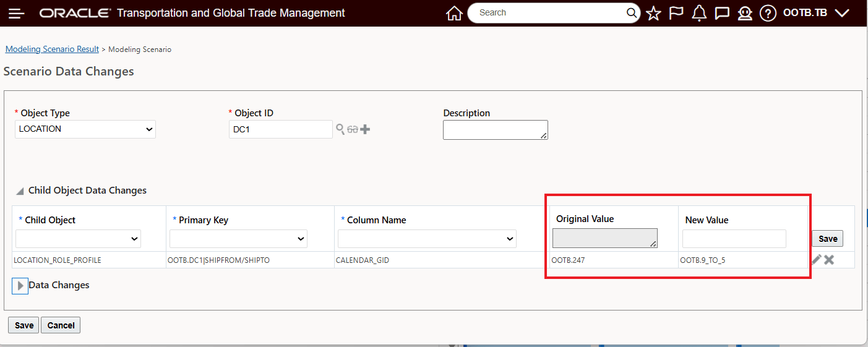Open the Column Name dropdown
Image resolution: width=868 pixels, height=347 pixels.
click(x=427, y=239)
